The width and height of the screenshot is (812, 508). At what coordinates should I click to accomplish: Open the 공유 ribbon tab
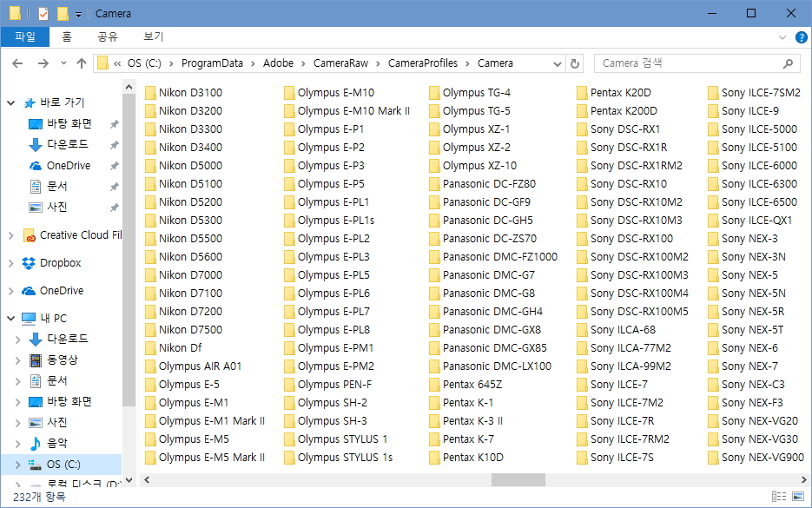[x=108, y=36]
